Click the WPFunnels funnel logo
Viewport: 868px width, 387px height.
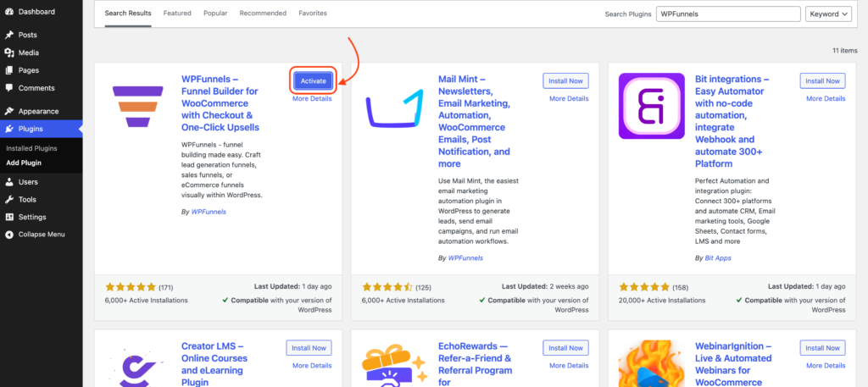(x=138, y=106)
